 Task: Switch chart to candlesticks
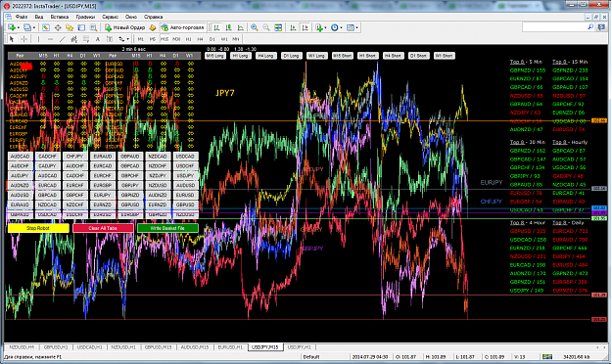pyautogui.click(x=229, y=27)
